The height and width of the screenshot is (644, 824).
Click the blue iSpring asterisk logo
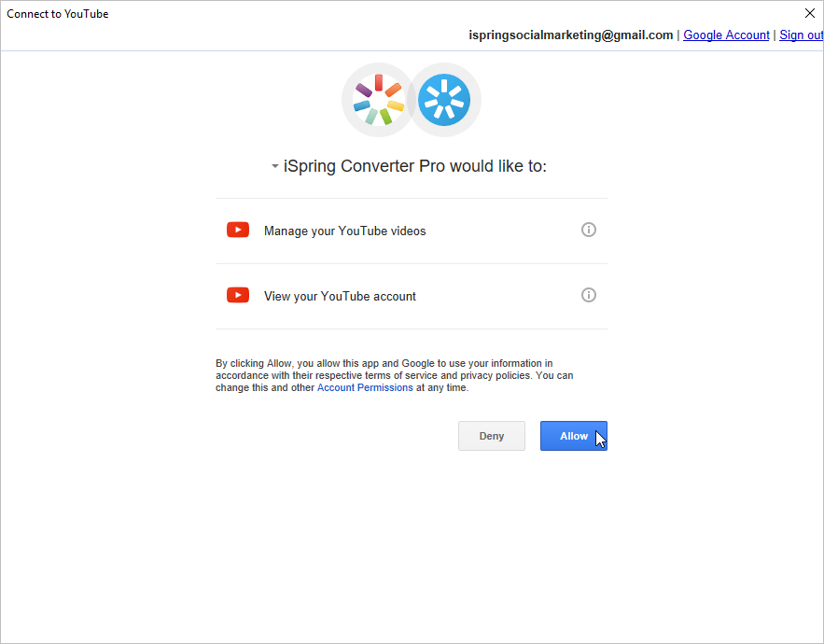click(444, 100)
